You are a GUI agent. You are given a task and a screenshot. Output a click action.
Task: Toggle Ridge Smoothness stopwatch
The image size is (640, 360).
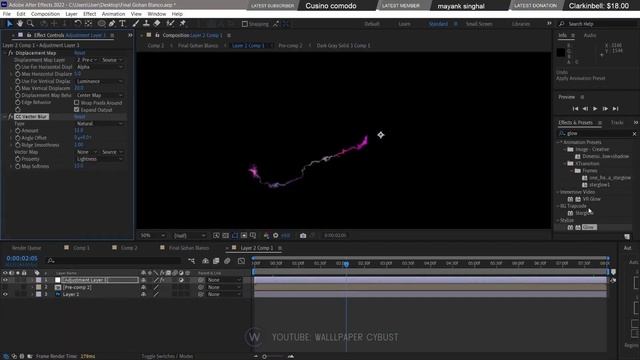(x=18, y=145)
